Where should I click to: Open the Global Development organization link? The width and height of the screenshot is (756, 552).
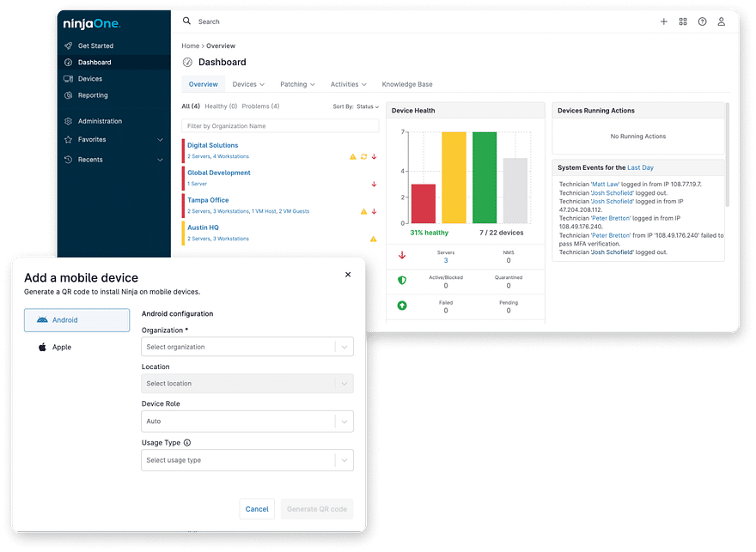pos(219,173)
